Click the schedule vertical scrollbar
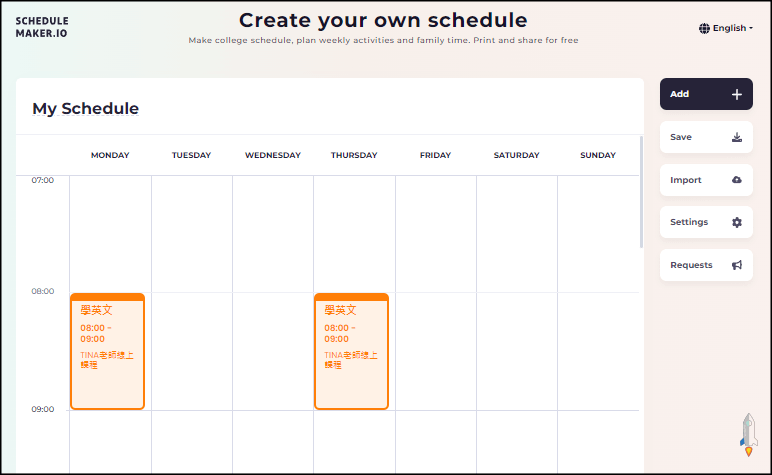 coord(641,192)
